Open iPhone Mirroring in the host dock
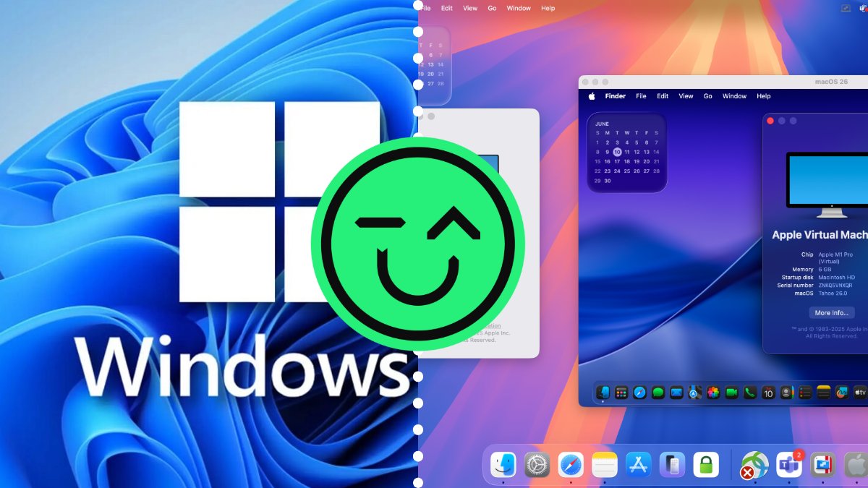 click(672, 465)
